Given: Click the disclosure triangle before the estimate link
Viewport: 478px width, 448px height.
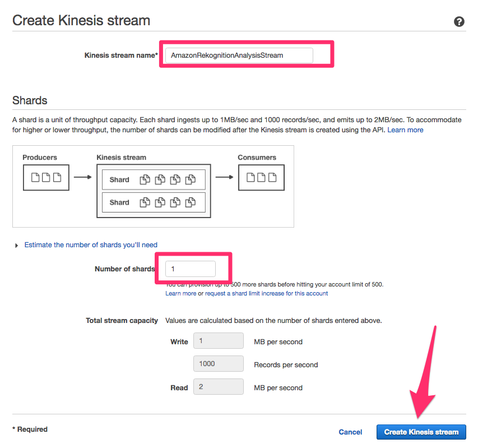Looking at the screenshot, I should [x=16, y=245].
